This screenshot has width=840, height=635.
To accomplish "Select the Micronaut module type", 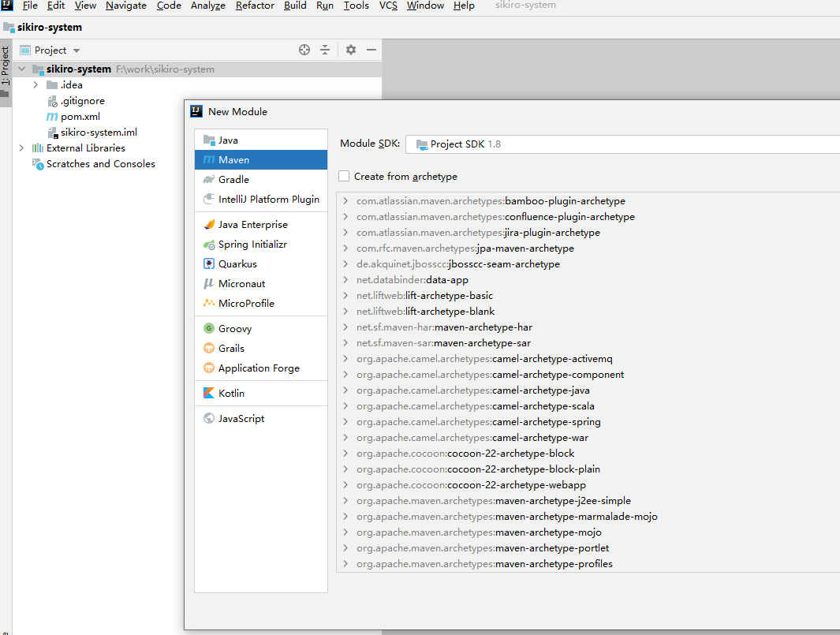I will pyautogui.click(x=261, y=284).
